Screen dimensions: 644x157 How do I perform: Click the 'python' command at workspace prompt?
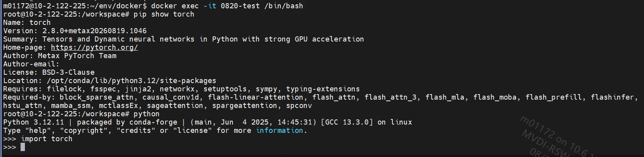point(146,114)
